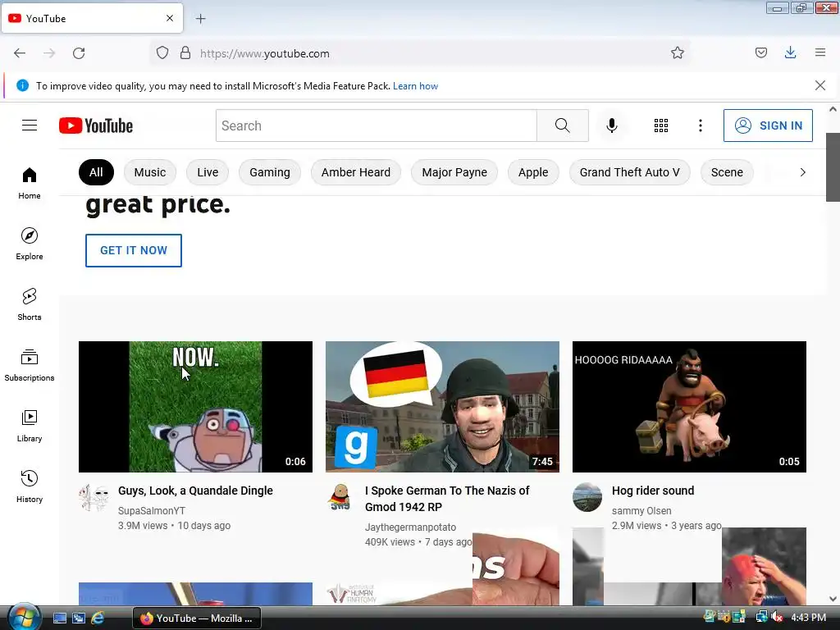Open the Windows Start orb
The image size is (840, 630).
[x=24, y=617]
